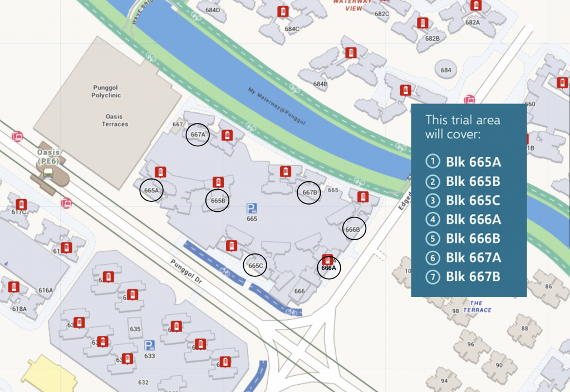570x392 pixels.
Task: Click the red building icon left of circled 665C
Action: click(232, 245)
